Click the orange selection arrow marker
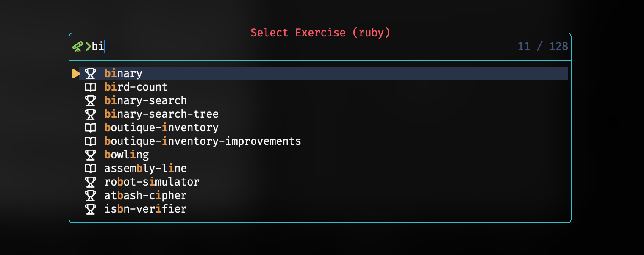644x255 pixels. click(76, 74)
